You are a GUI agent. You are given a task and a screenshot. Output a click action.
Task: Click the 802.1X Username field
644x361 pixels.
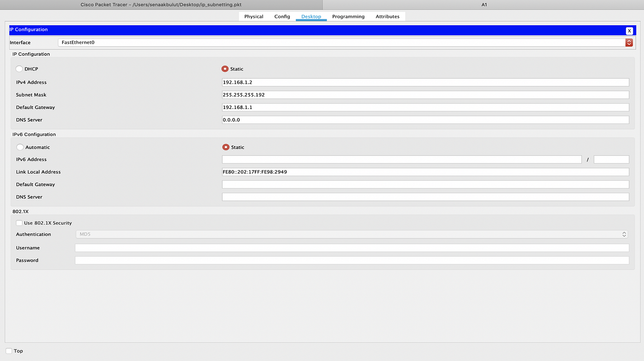point(352,248)
